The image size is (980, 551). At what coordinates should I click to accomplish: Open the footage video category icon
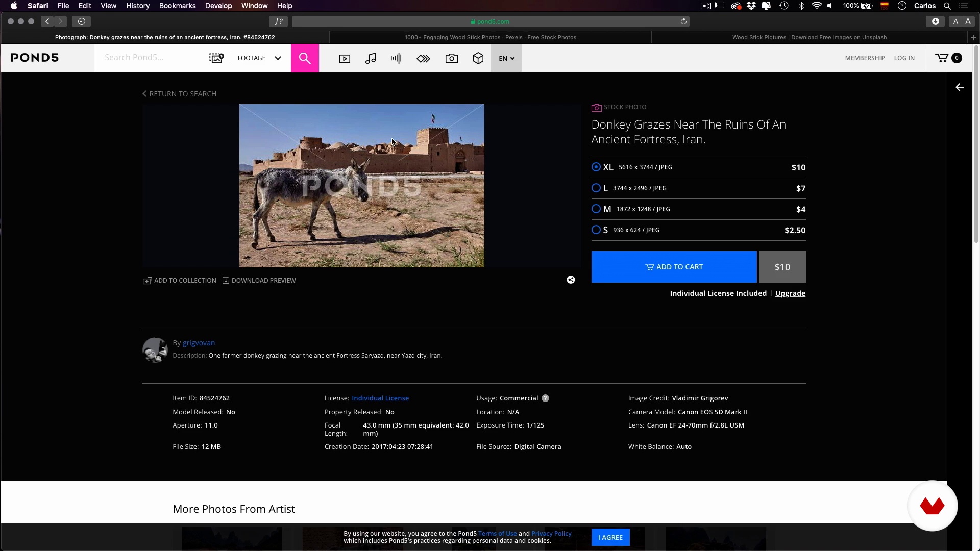coord(345,58)
